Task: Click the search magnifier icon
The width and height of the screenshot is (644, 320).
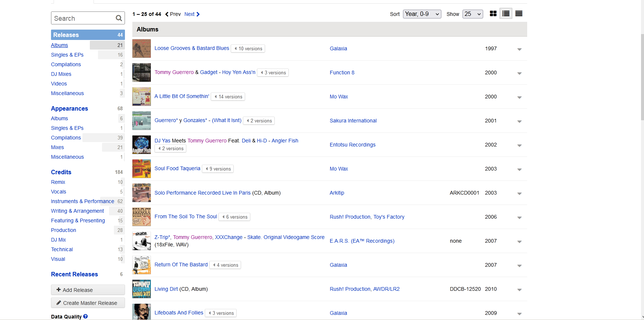Action: 119,18
